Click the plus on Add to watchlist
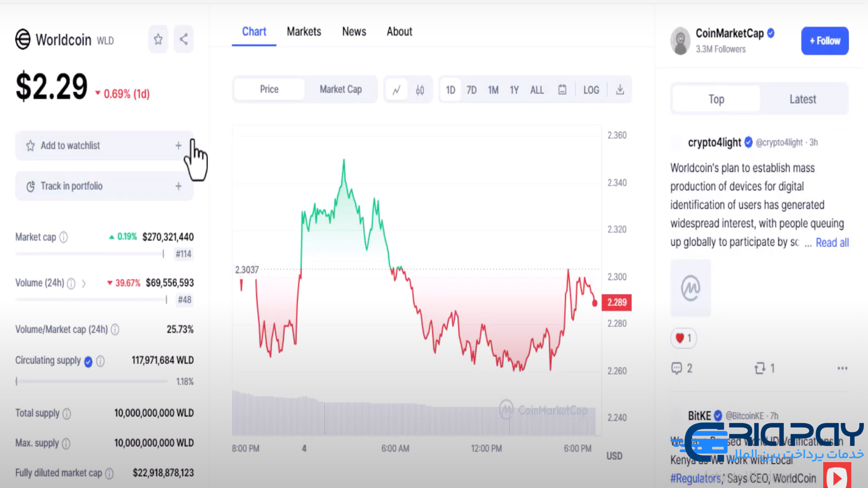 (179, 145)
